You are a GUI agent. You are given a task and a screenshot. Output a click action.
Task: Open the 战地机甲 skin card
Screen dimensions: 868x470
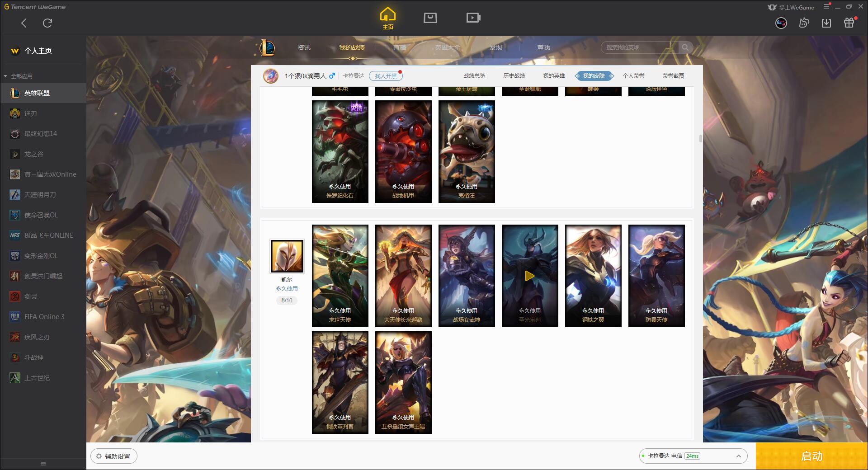[x=403, y=151]
